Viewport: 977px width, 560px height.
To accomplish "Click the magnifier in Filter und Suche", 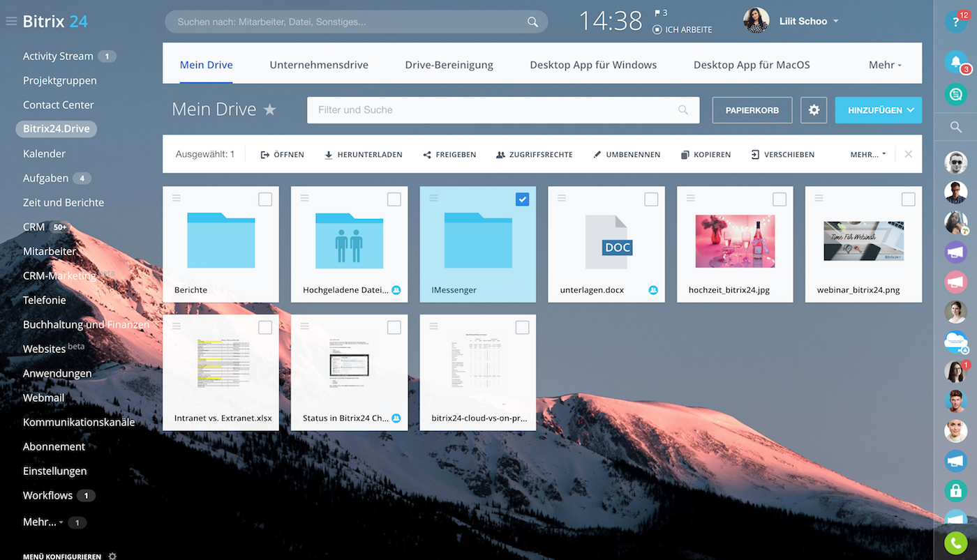I will (x=683, y=110).
